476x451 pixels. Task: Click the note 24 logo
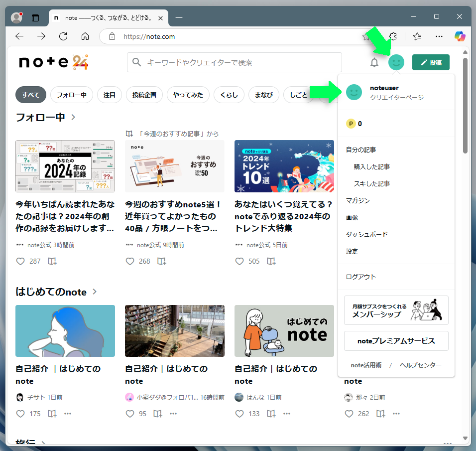pos(54,62)
